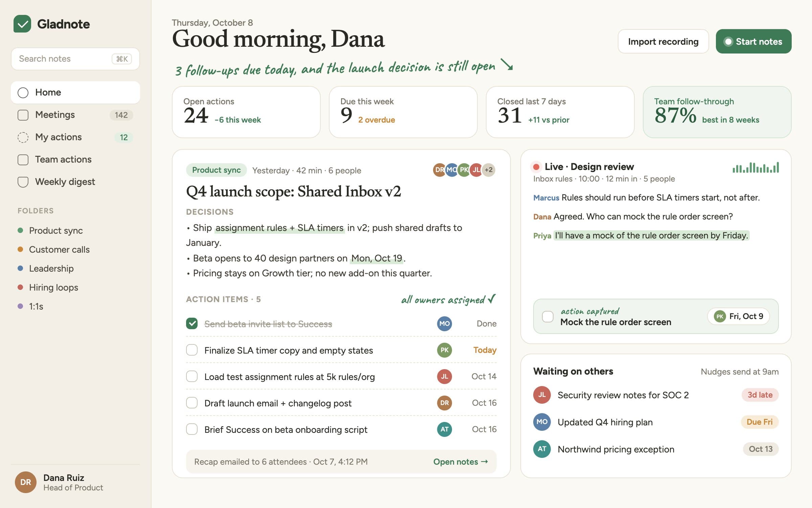This screenshot has width=812, height=508.
Task: Click the DR avatar in Product sync attendees
Action: tap(439, 170)
